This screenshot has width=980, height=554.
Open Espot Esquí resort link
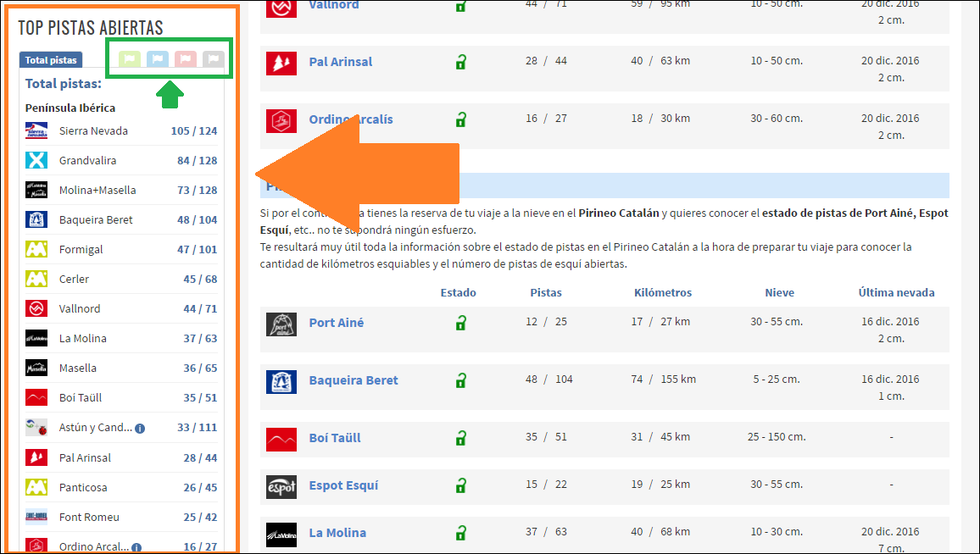pos(343,485)
